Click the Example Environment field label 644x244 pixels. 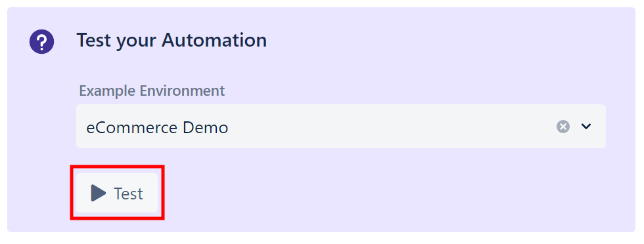pos(152,91)
